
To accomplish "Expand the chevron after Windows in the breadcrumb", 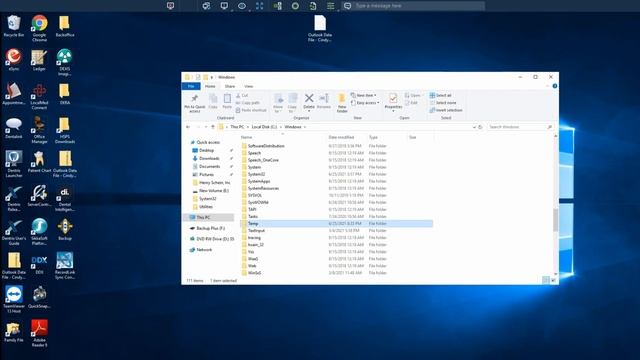I will coord(304,127).
